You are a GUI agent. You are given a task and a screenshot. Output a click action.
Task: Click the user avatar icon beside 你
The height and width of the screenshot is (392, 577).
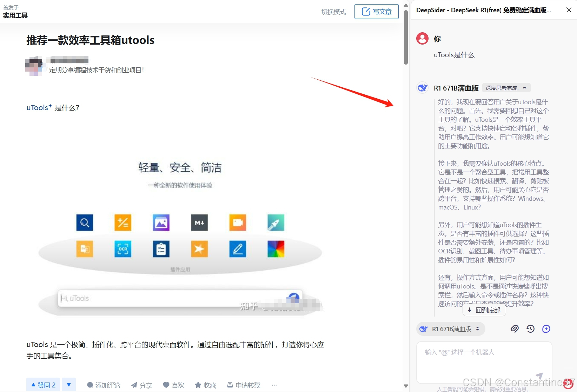click(x=422, y=39)
